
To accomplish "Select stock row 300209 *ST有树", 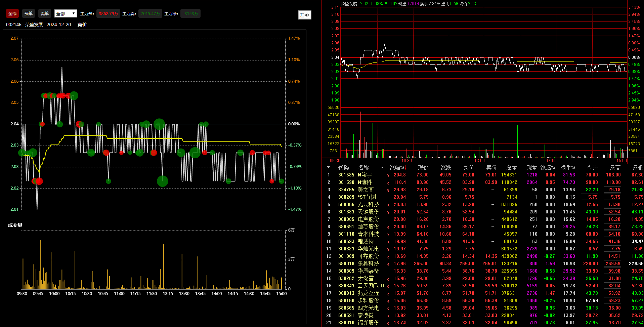I will pyautogui.click(x=483, y=197).
